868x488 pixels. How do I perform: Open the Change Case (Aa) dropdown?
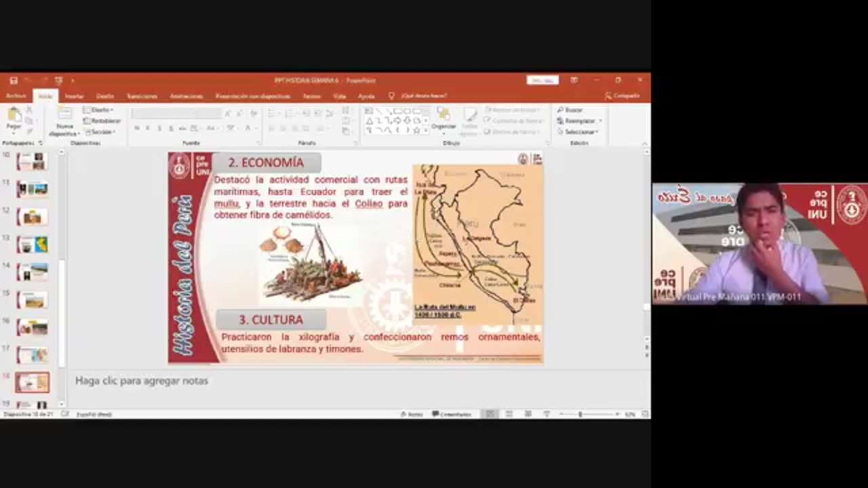click(x=212, y=128)
